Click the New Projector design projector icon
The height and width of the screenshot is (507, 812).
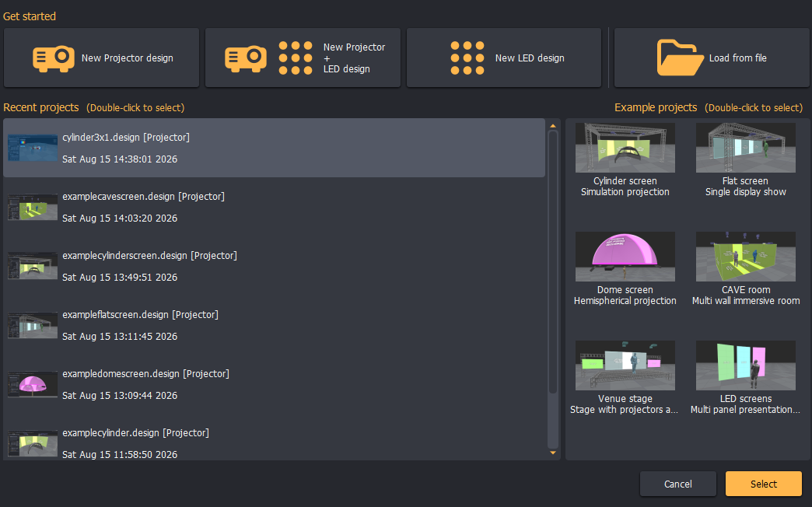pos(54,58)
